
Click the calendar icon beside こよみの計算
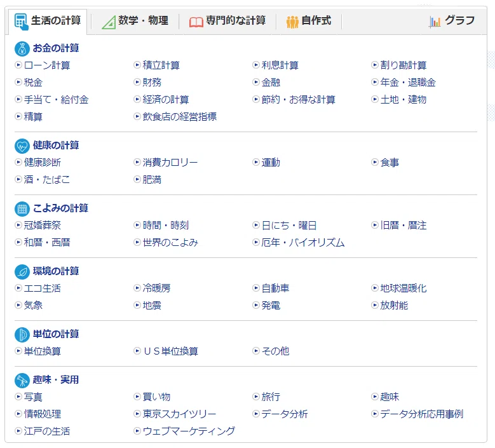coord(22,209)
